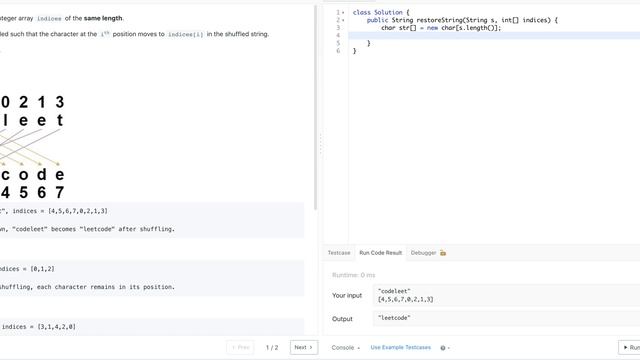Go to the Next problem
640x360 pixels.
[304, 347]
